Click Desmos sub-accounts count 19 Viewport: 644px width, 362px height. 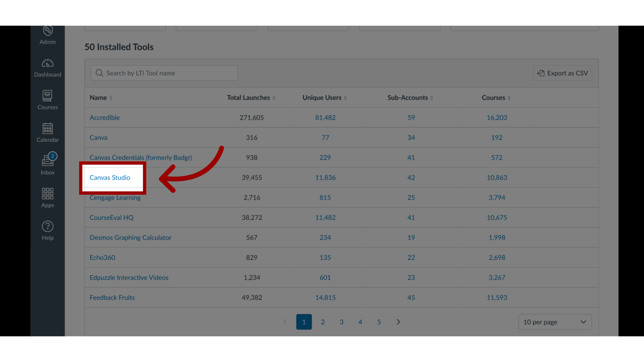(x=411, y=238)
